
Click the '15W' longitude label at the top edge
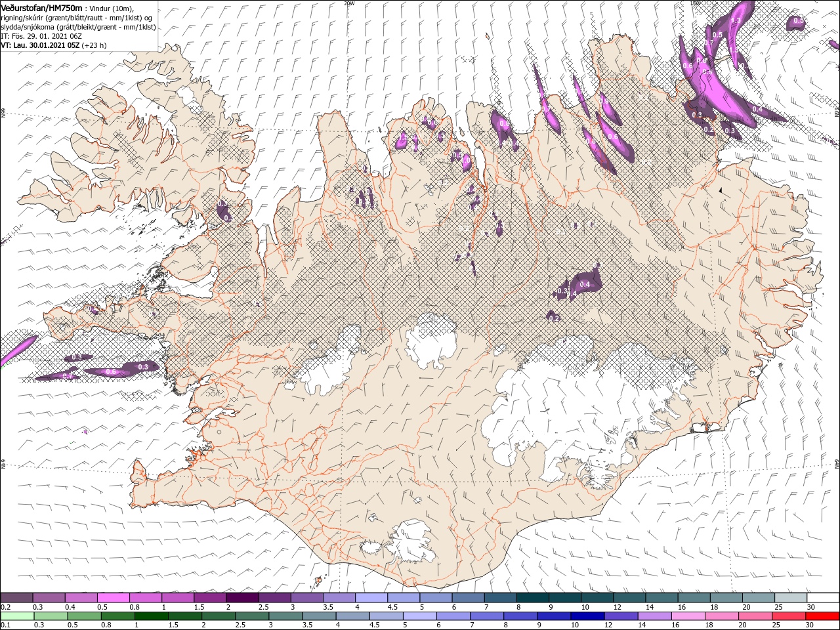coord(694,3)
